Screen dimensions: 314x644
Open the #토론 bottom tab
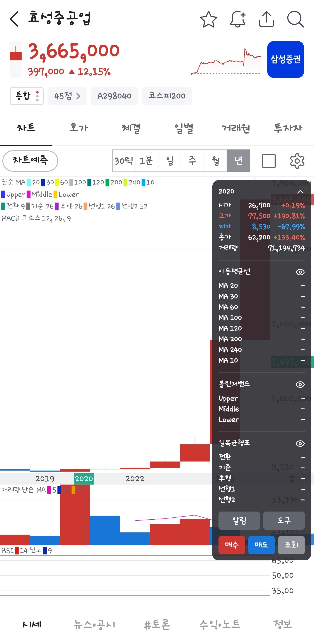click(x=157, y=624)
